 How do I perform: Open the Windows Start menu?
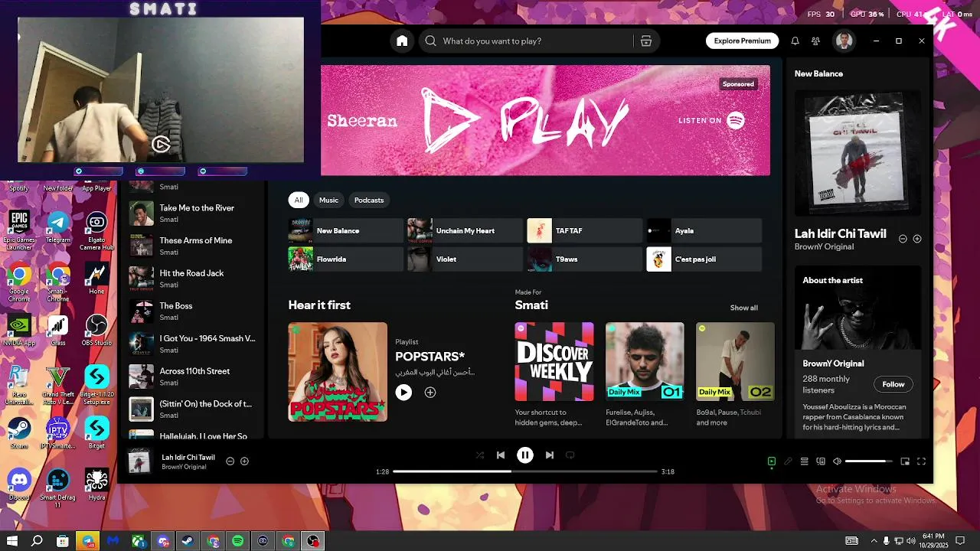point(12,541)
